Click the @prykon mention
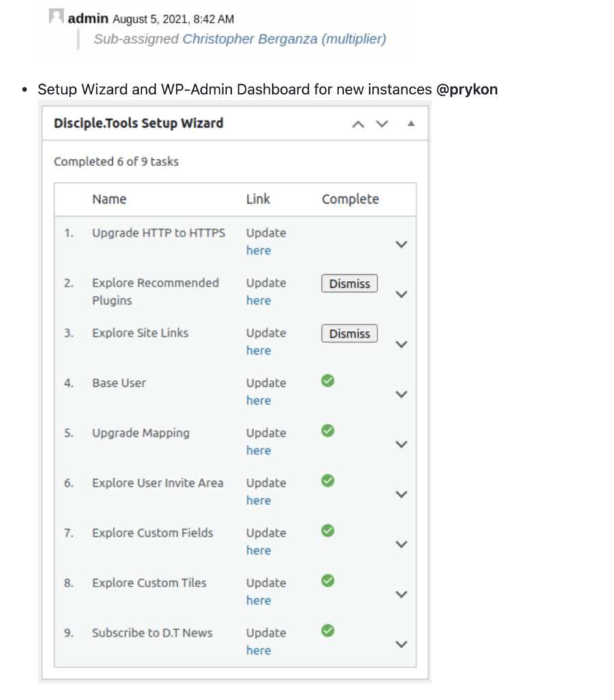Image resolution: width=614 pixels, height=700 pixels. point(466,90)
